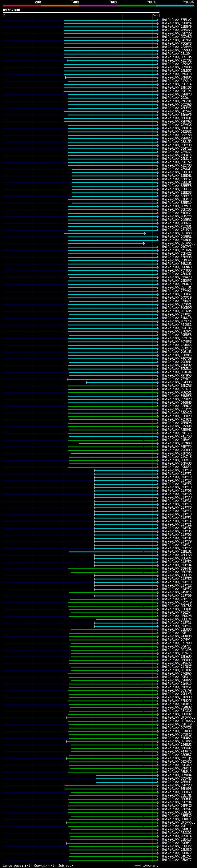Select label UniRef100_A1Y2J9
This screenshot has height=868, width=197.
pyautogui.click(x=176, y=81)
